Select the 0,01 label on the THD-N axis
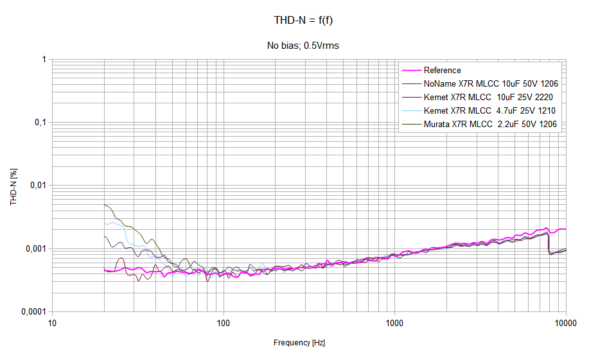This screenshot has height=364, width=607. point(37,186)
